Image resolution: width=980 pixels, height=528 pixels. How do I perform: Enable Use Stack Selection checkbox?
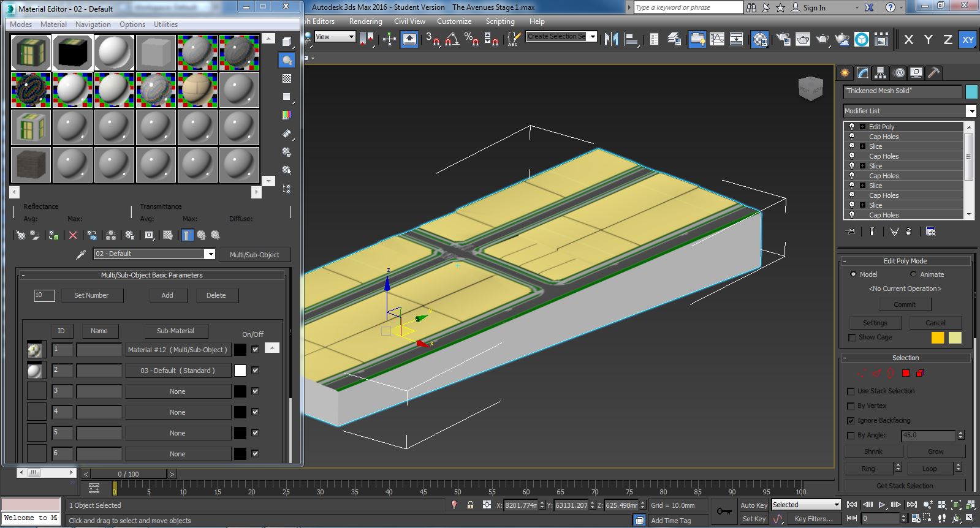click(851, 391)
